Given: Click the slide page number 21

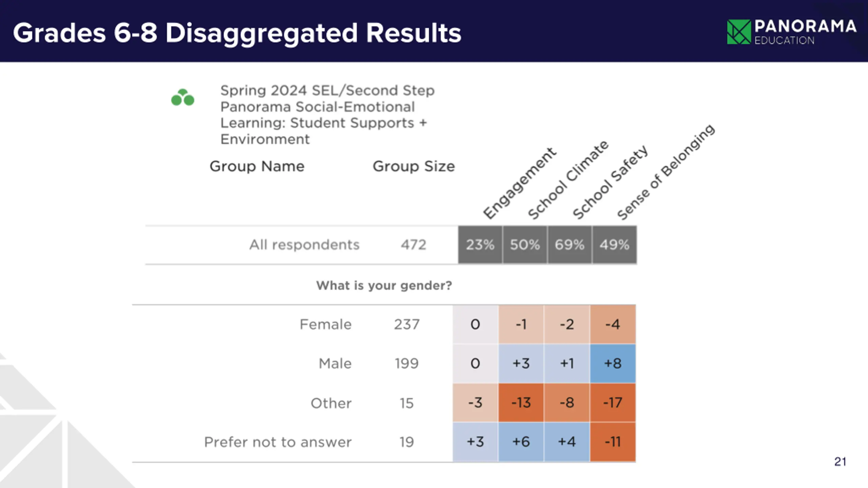Looking at the screenshot, I should tap(840, 462).
